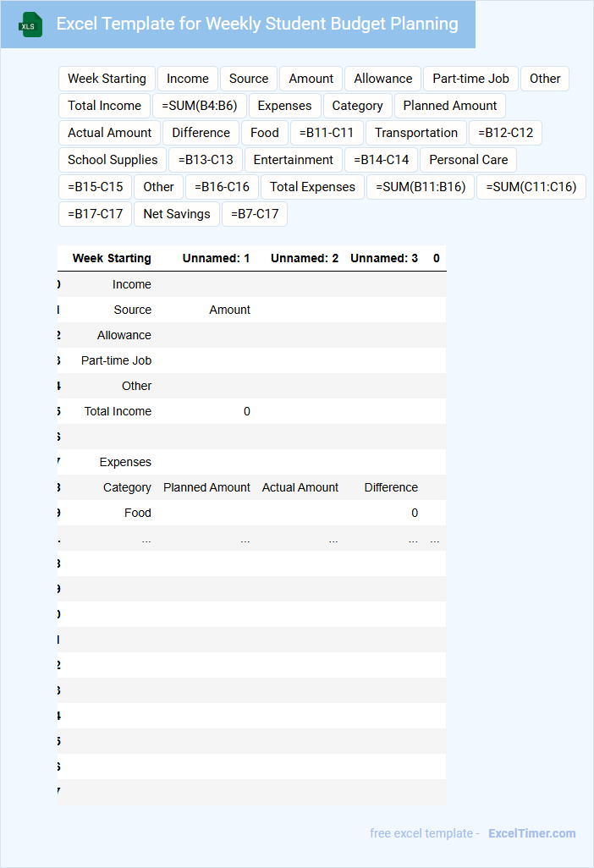Click the =B15-C15 formula tag
594x868 pixels.
[x=96, y=187]
